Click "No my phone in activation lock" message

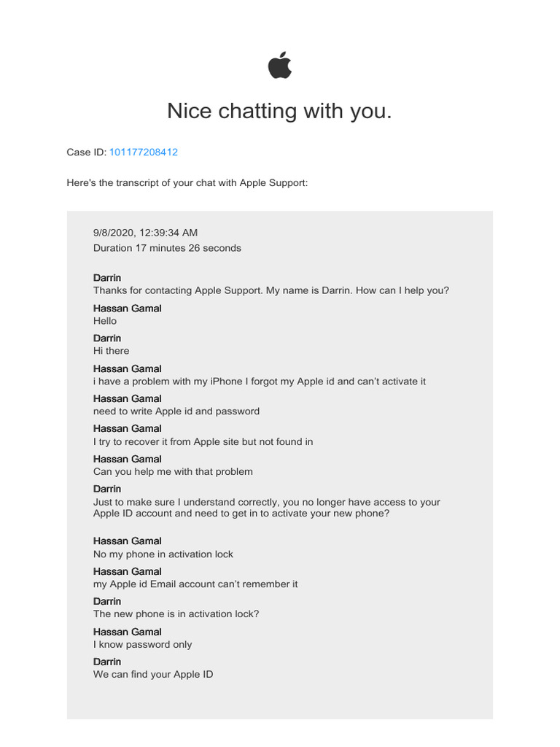[x=163, y=554]
